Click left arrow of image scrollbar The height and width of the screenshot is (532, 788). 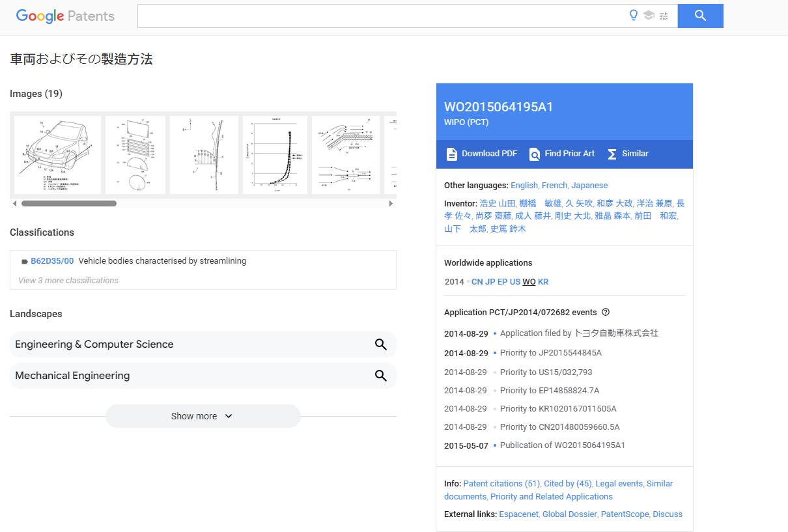click(14, 204)
